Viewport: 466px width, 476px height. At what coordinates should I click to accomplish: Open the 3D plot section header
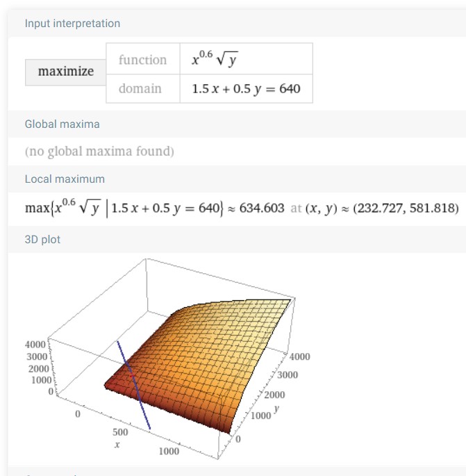pos(42,240)
